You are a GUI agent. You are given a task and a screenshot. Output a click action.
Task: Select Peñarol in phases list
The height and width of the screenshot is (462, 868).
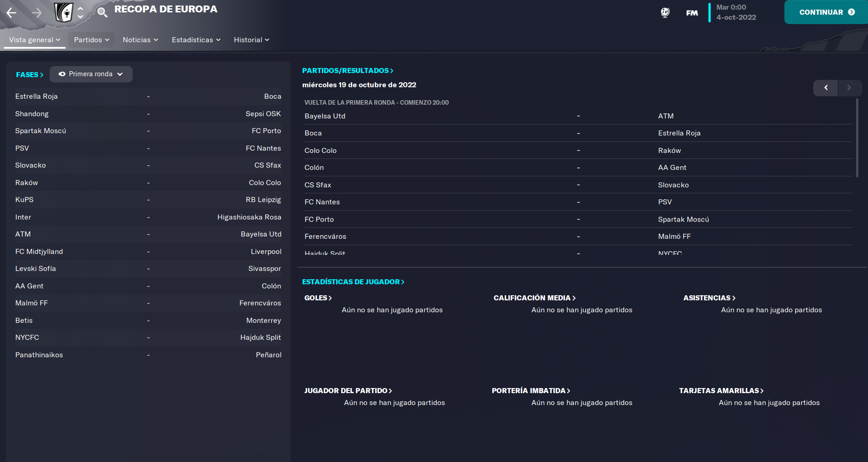pos(269,355)
